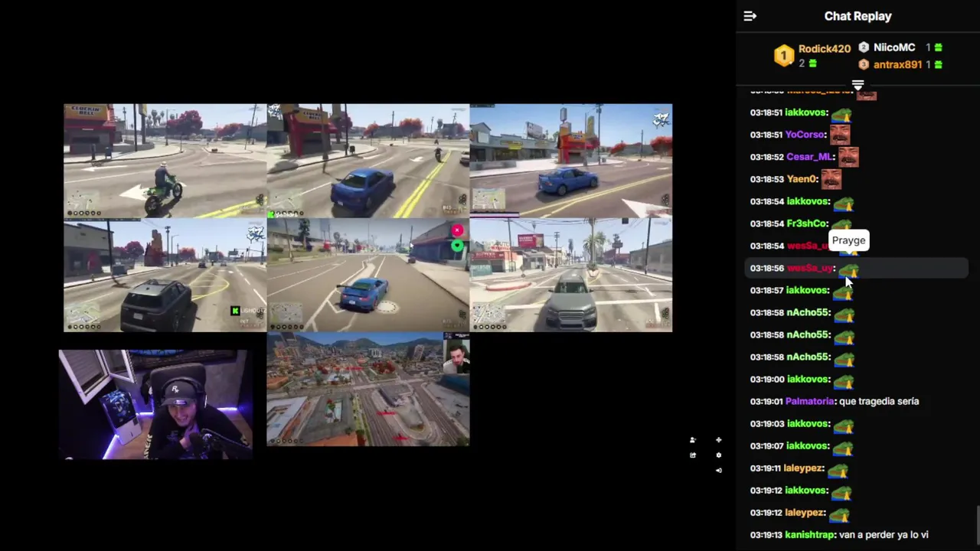This screenshot has height=551, width=980.
Task: Click the dark SUV camera view
Action: [x=165, y=275]
